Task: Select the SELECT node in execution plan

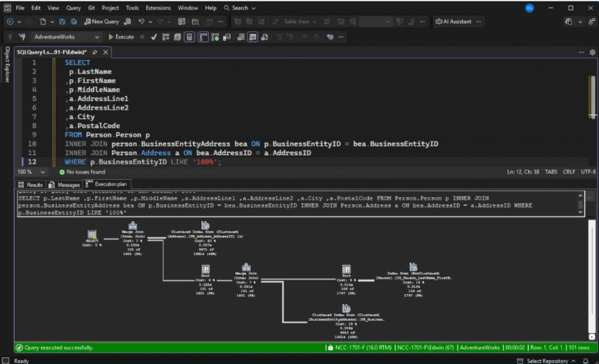Action: (x=92, y=238)
